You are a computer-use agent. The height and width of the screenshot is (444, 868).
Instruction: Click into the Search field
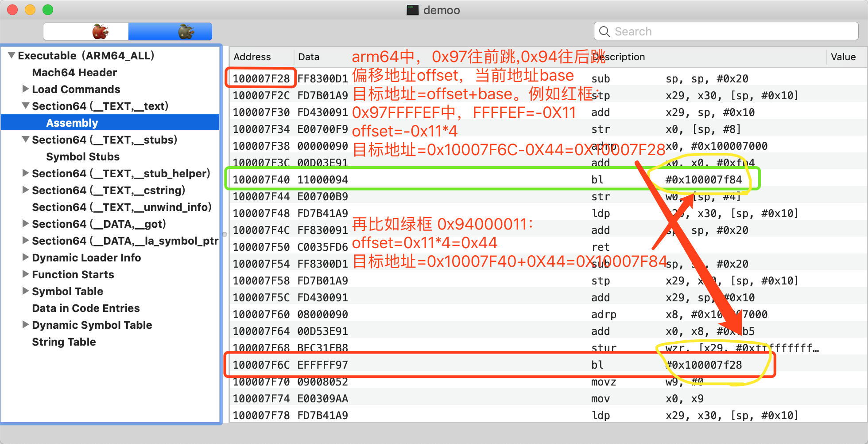pos(726,31)
